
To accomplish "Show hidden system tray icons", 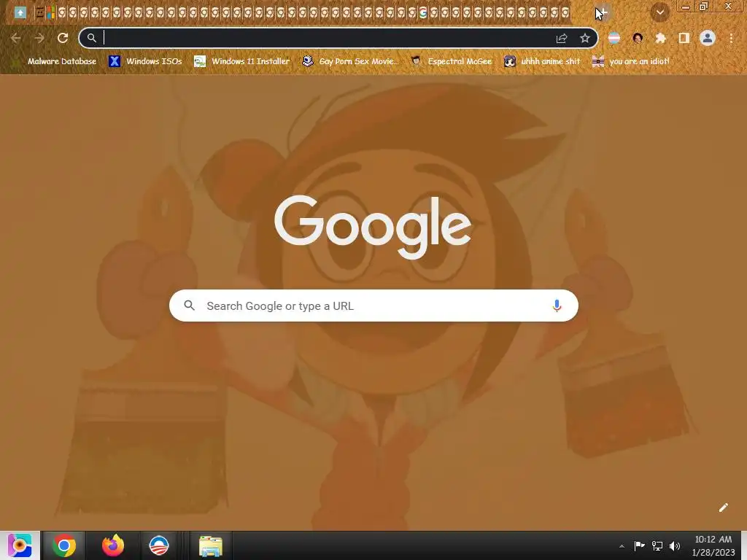I will (622, 546).
